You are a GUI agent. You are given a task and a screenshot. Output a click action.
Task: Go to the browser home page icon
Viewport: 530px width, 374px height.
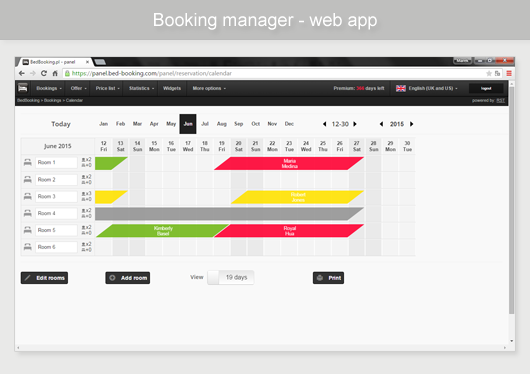[55, 73]
